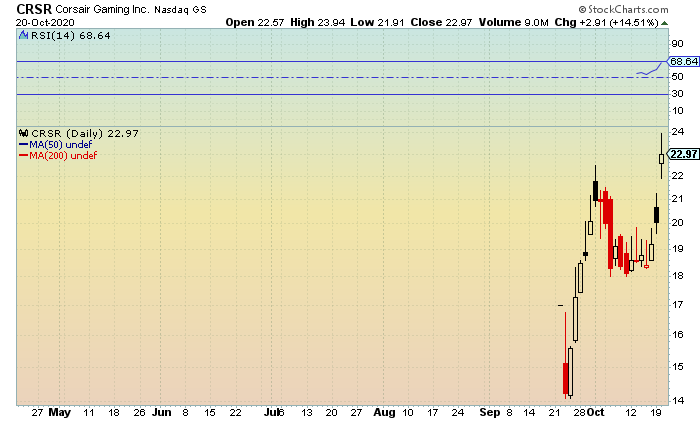
Task: Click the May label on the date axis
Action: [59, 413]
